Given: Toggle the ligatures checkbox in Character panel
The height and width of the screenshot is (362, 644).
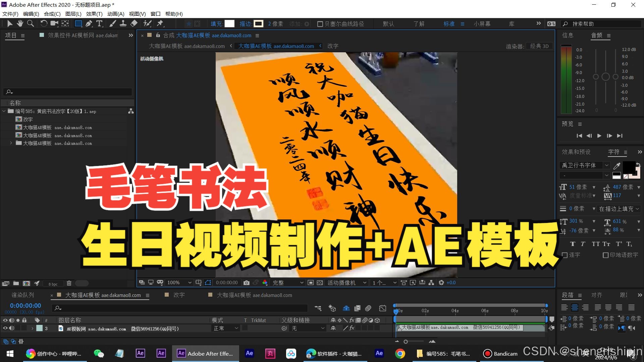Looking at the screenshot, I should pyautogui.click(x=565, y=255).
